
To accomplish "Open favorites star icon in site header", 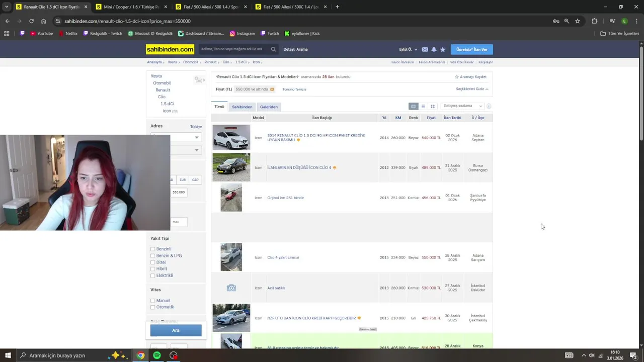I will click(443, 49).
